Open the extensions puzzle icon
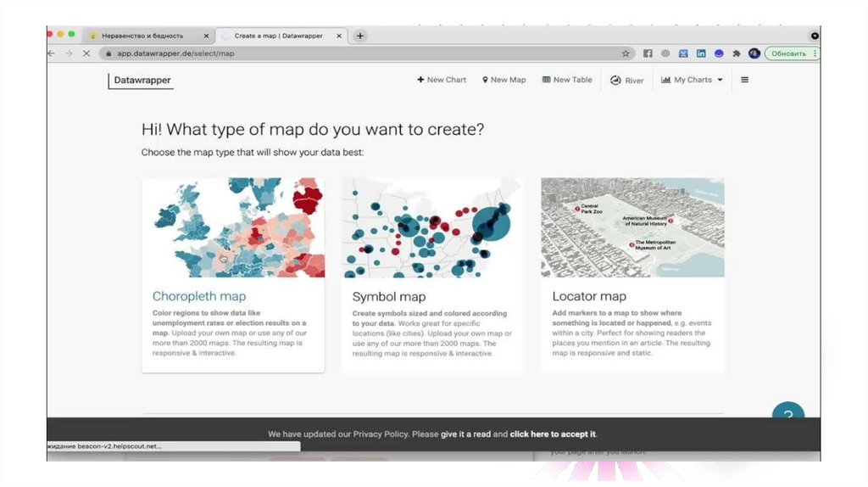Screen dimensions: 868x487 (737, 53)
